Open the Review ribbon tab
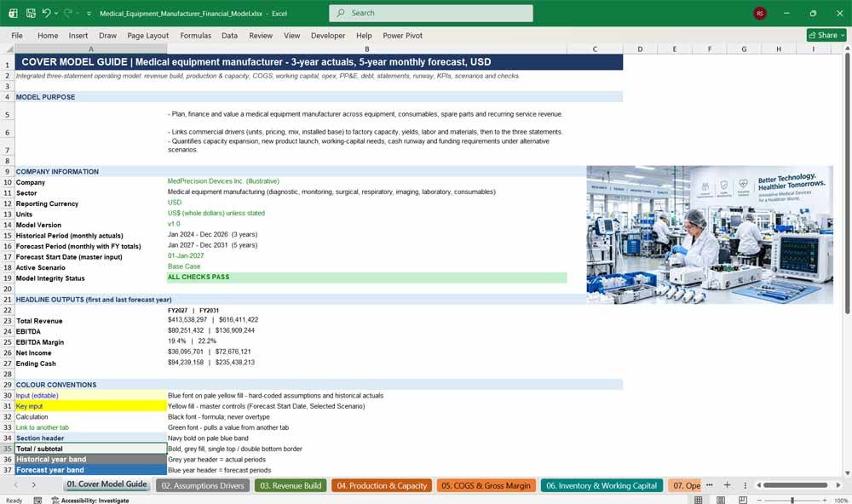Screen dimensions: 852x504 pos(261,35)
